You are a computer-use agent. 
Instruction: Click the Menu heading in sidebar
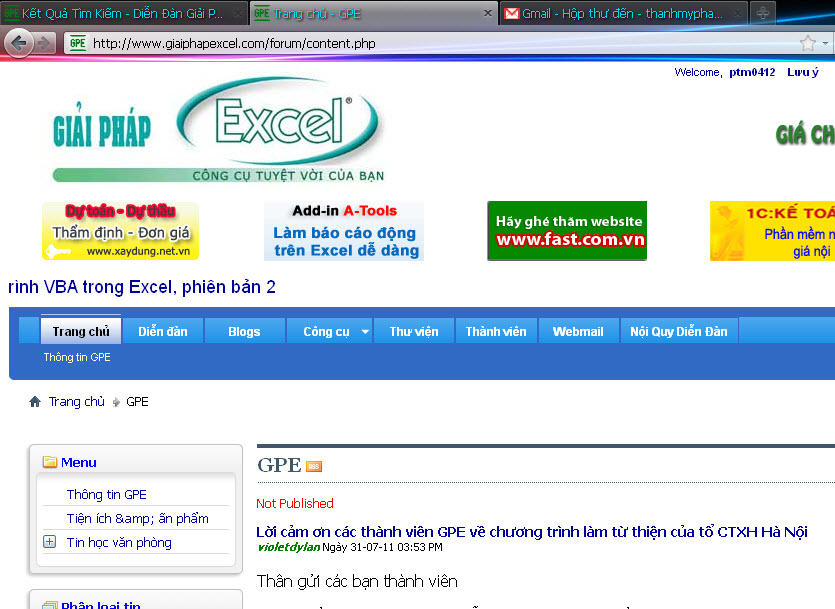[x=79, y=462]
